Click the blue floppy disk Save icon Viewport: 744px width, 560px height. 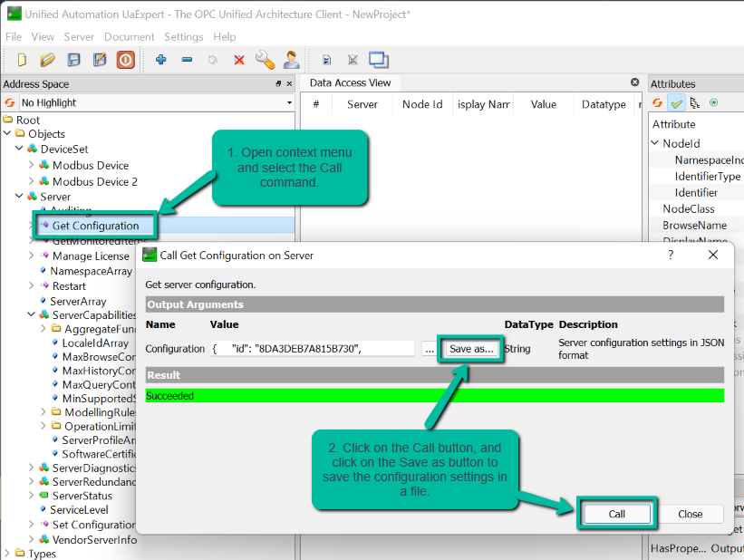[x=74, y=60]
